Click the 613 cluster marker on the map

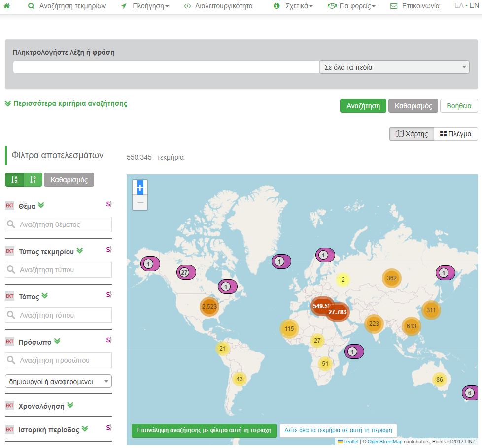(x=412, y=326)
